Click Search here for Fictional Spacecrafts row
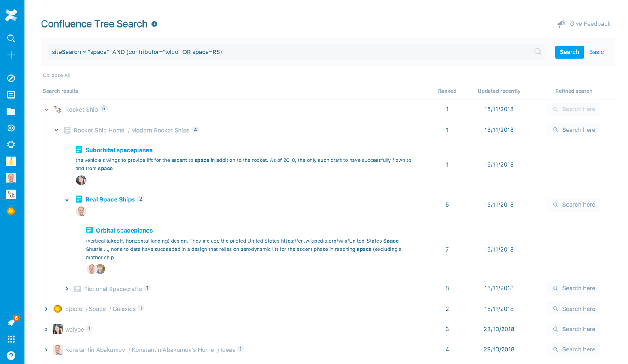 point(573,288)
